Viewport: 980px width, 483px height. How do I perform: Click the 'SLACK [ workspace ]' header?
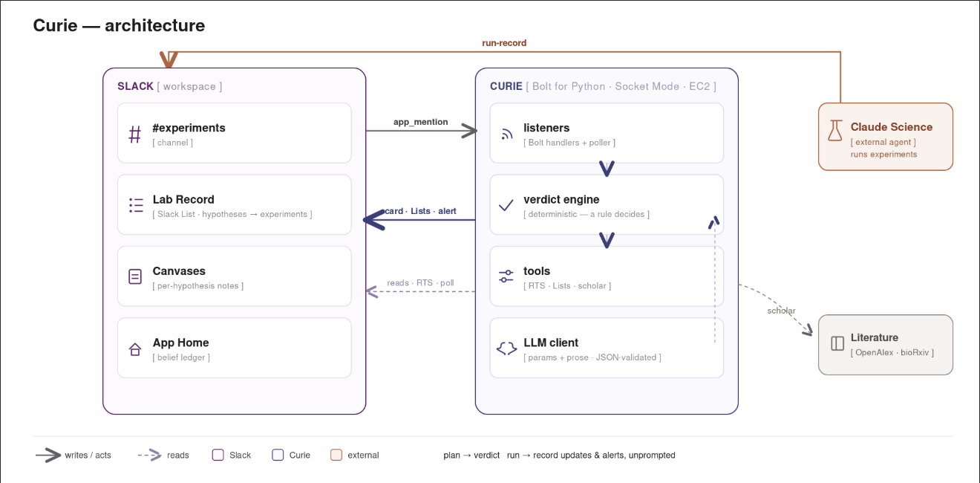[x=169, y=86]
